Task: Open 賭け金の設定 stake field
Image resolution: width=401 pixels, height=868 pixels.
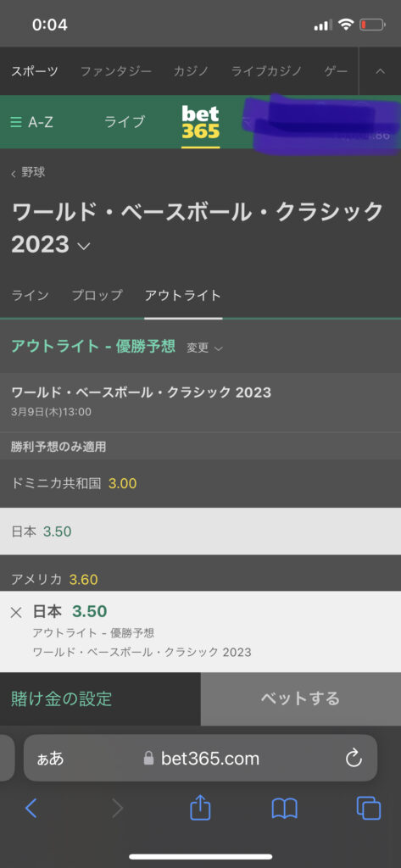Action: 100,698
